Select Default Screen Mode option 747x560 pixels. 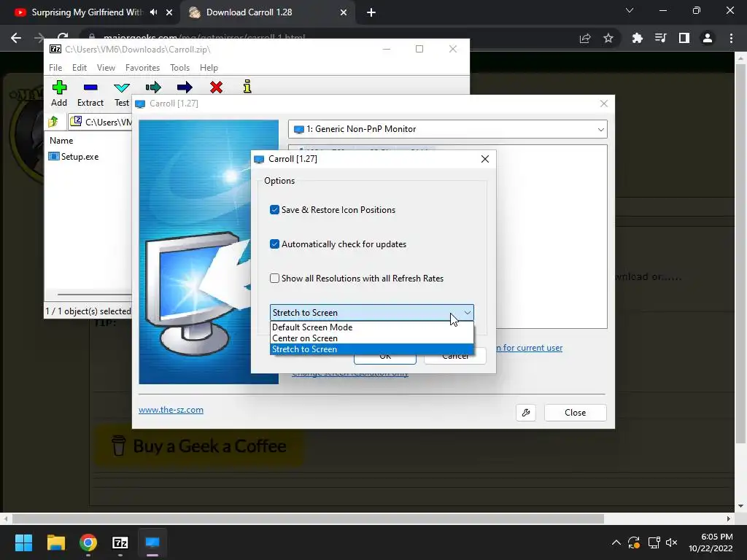[x=371, y=327]
